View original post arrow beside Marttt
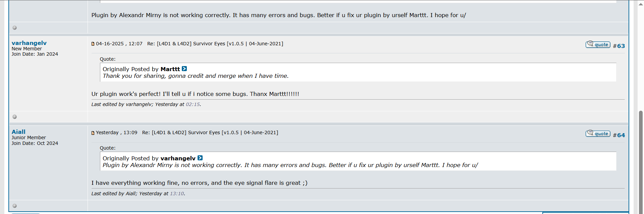The width and height of the screenshot is (644, 214). point(184,69)
